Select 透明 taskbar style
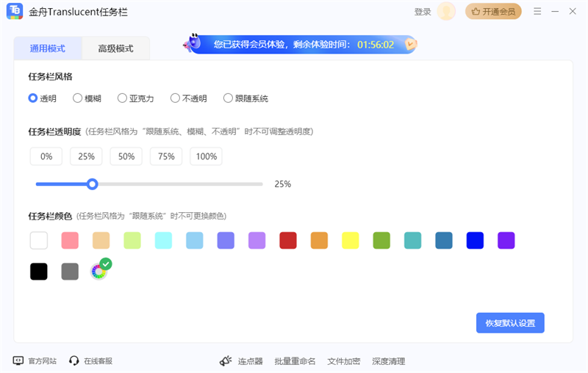588x373 pixels. click(x=42, y=98)
